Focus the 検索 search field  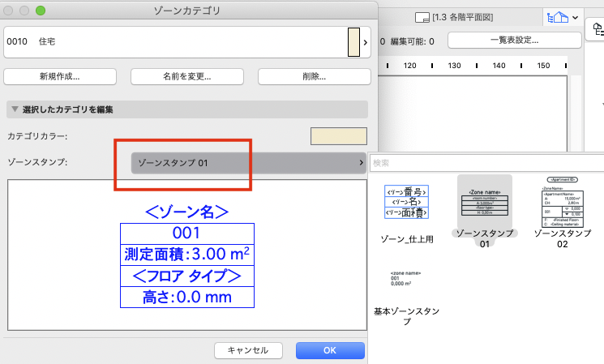click(x=486, y=163)
